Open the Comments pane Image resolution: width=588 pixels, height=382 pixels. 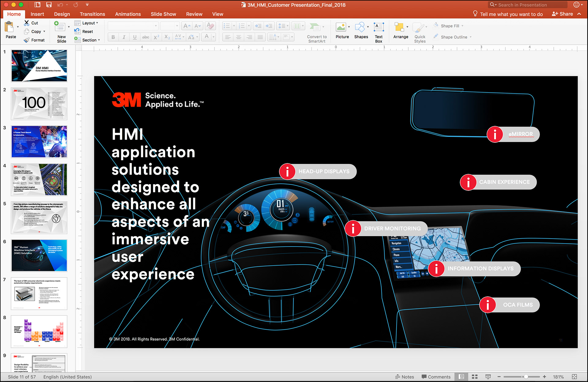click(436, 377)
